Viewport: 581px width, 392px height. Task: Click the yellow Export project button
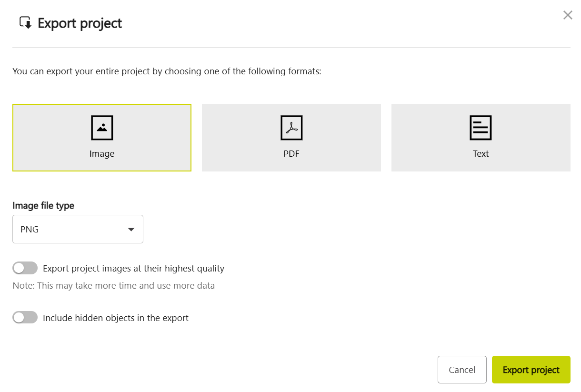click(x=531, y=370)
